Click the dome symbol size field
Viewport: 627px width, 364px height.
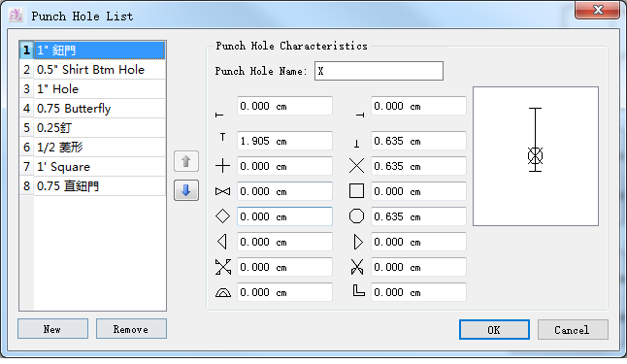pyautogui.click(x=284, y=292)
